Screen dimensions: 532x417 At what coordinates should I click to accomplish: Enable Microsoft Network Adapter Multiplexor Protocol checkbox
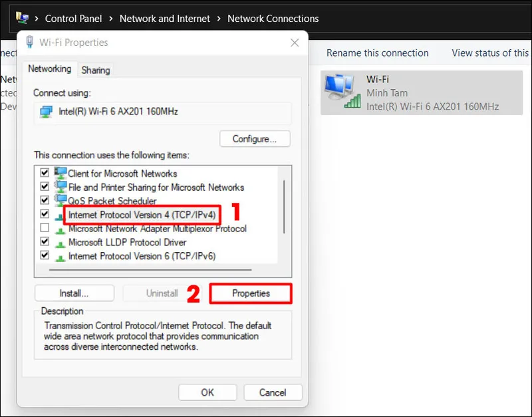click(45, 228)
